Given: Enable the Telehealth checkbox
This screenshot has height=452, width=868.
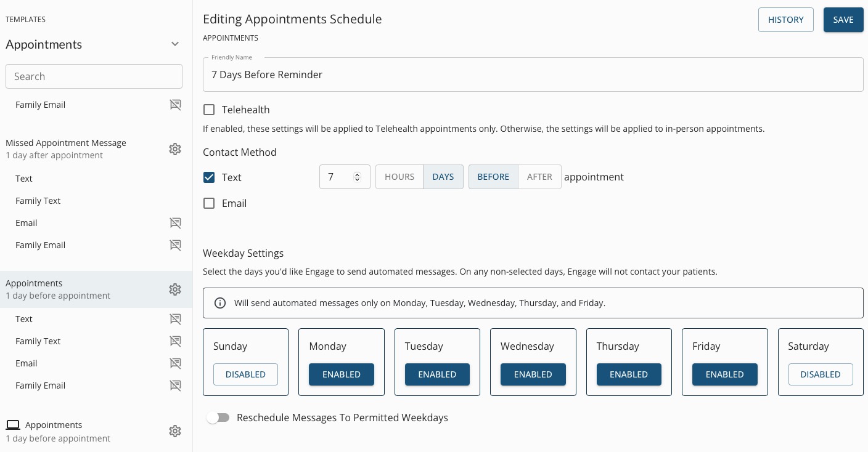Looking at the screenshot, I should coord(209,110).
